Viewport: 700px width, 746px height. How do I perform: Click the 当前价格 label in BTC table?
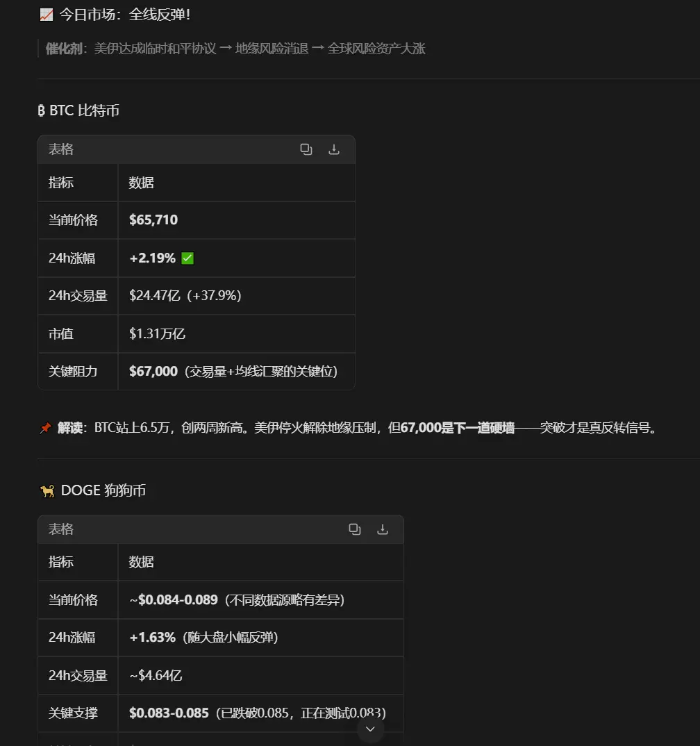point(73,219)
